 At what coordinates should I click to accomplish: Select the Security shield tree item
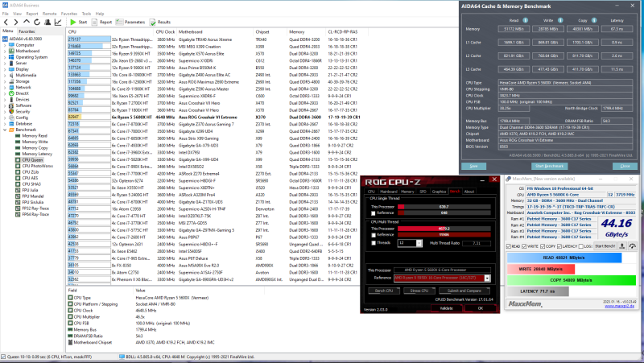(11, 111)
